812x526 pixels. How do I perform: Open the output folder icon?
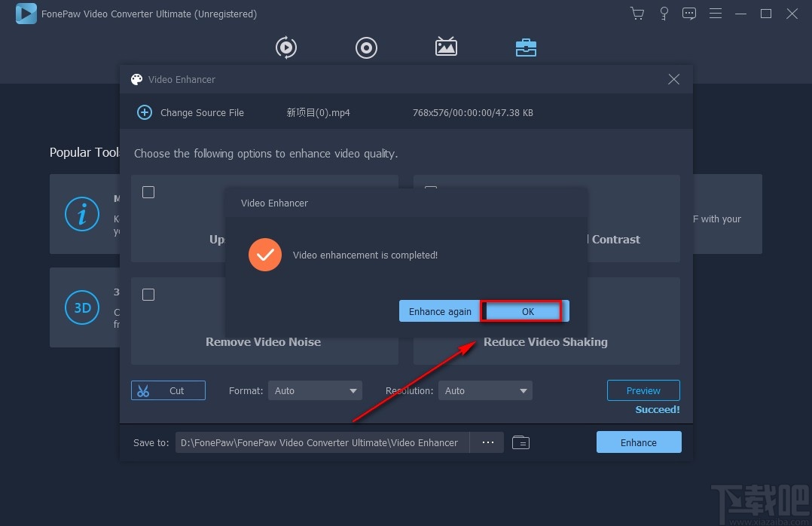point(520,442)
